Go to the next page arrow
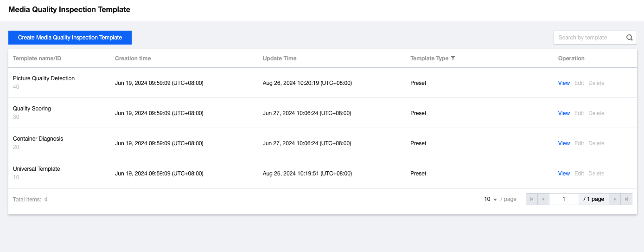Image resolution: width=644 pixels, height=252 pixels. pyautogui.click(x=615, y=199)
